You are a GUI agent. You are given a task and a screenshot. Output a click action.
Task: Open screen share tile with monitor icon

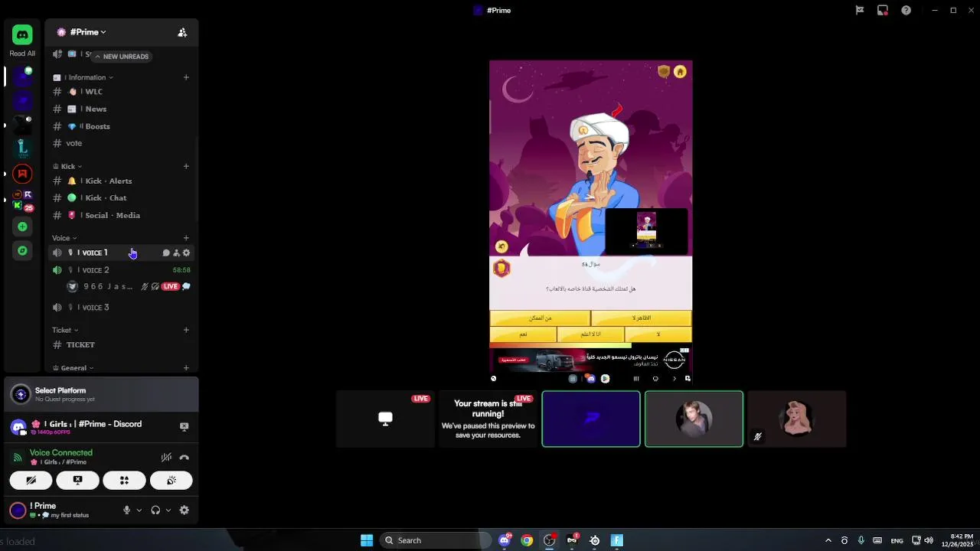(385, 419)
